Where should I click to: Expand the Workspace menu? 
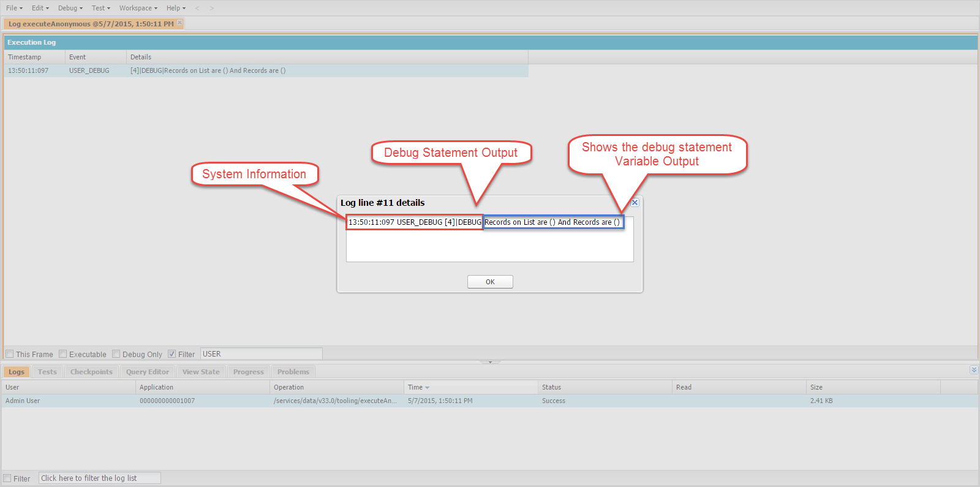(x=138, y=8)
